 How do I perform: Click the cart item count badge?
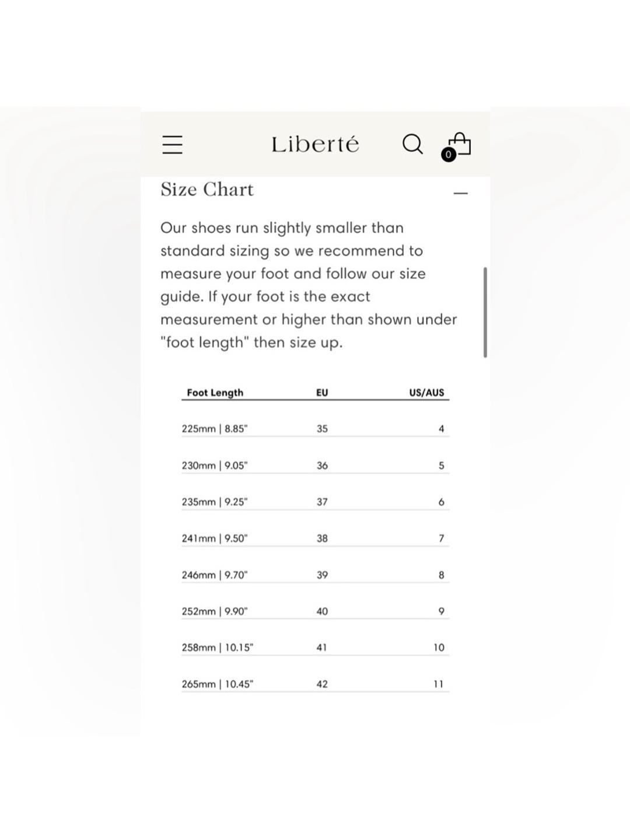(x=448, y=155)
